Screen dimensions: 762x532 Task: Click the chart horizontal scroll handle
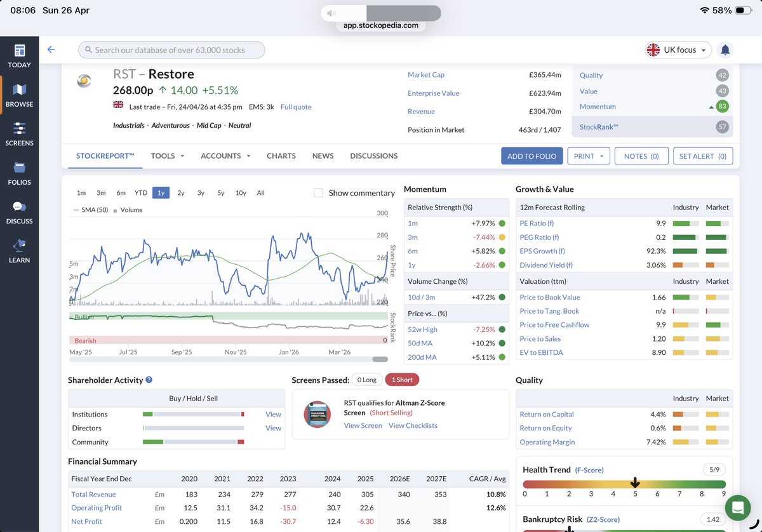[x=380, y=359]
